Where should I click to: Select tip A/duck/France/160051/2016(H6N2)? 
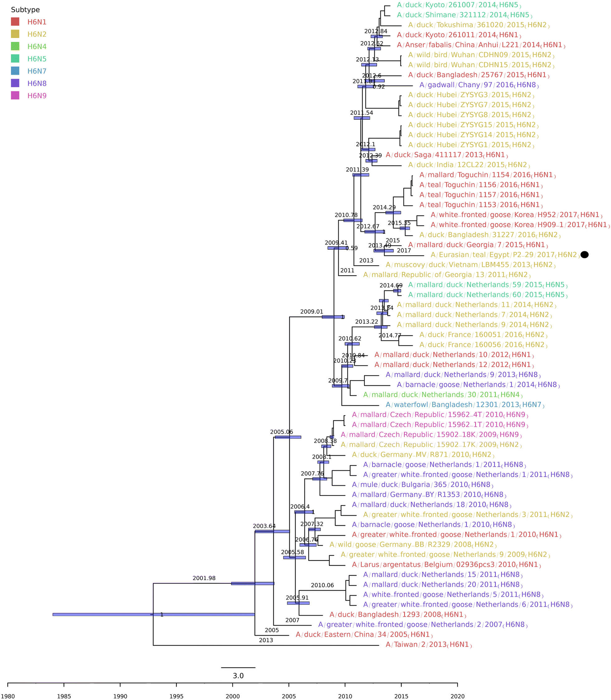pos(484,335)
